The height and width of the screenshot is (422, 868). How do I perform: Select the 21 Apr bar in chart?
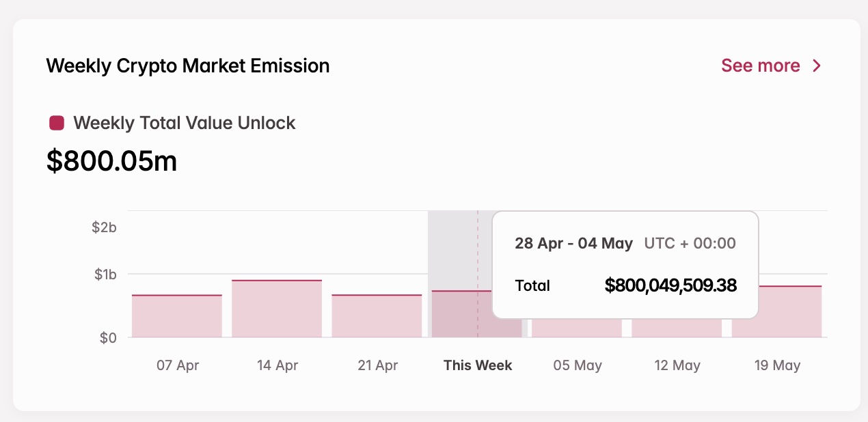click(377, 316)
